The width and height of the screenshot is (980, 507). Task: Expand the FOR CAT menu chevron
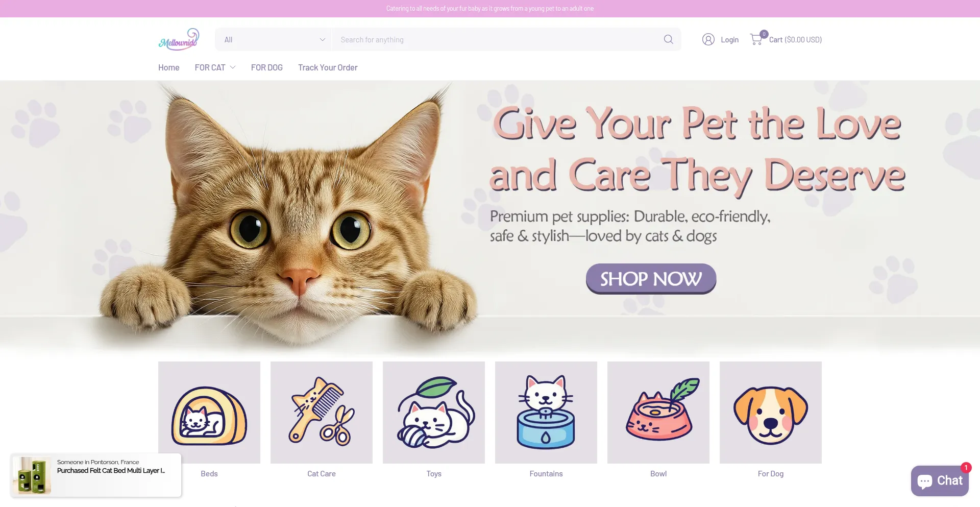233,67
